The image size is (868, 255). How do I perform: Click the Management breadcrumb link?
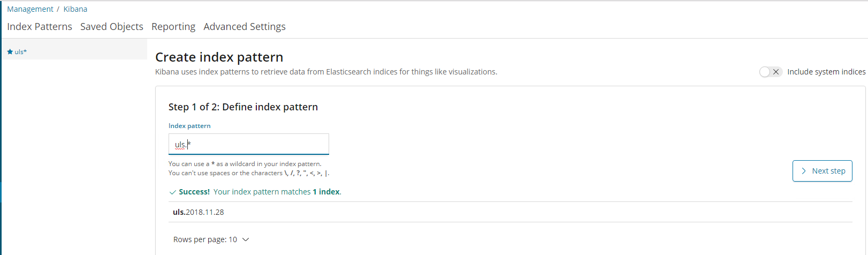(30, 9)
